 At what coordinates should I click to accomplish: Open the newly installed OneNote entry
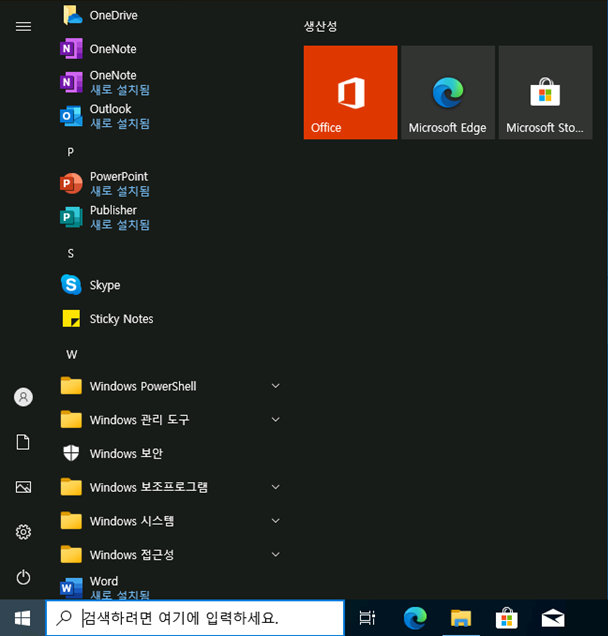click(x=170, y=82)
